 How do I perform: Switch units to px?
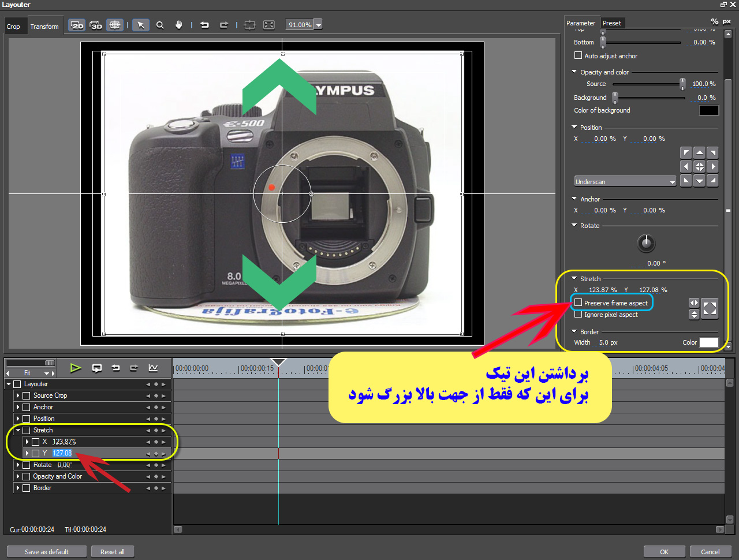pos(727,22)
